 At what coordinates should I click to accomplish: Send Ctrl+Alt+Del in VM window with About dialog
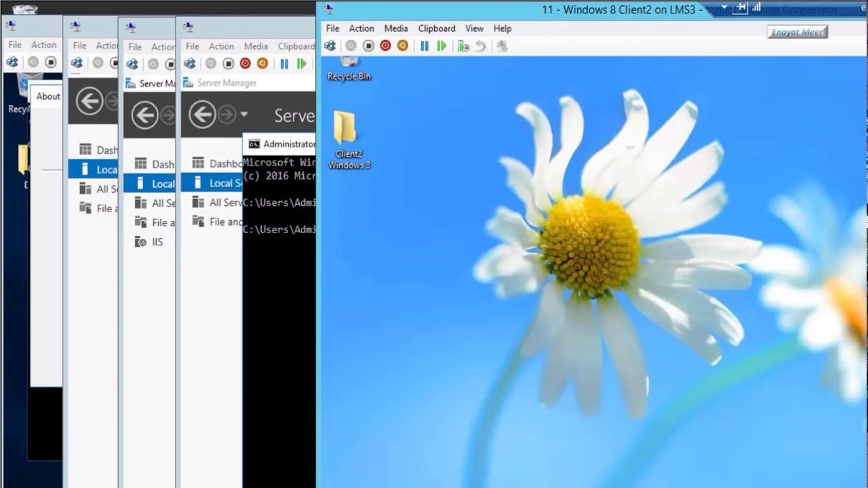click(x=12, y=62)
